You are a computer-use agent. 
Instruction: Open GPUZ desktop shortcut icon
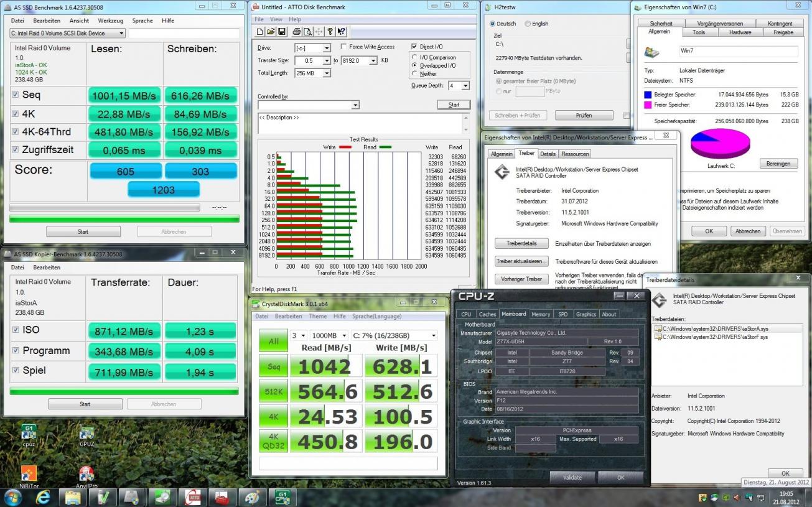click(86, 435)
